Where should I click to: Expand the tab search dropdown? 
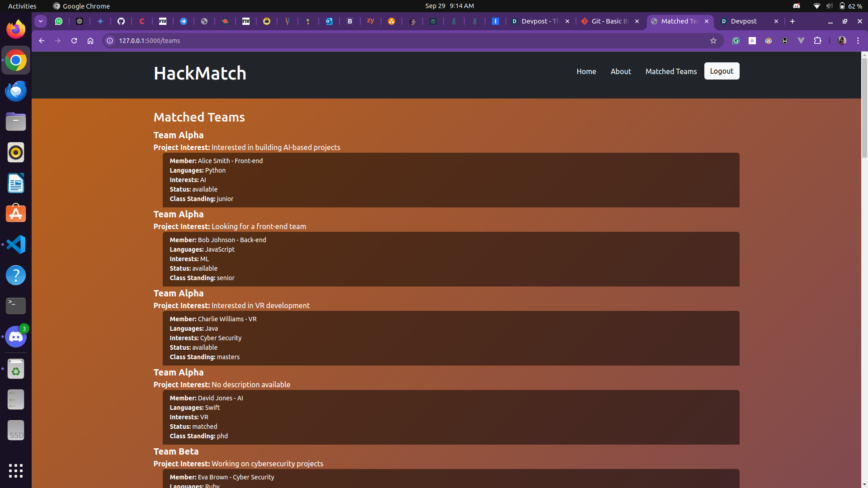41,21
